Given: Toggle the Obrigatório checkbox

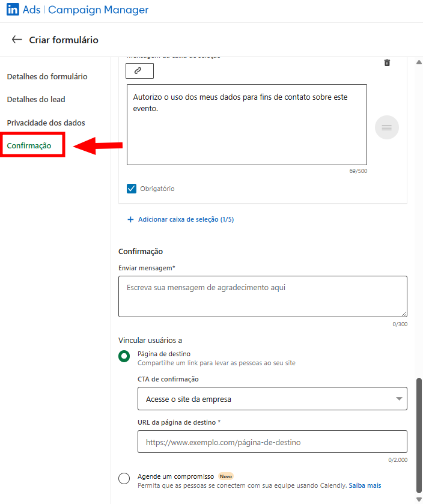Looking at the screenshot, I should pos(132,189).
